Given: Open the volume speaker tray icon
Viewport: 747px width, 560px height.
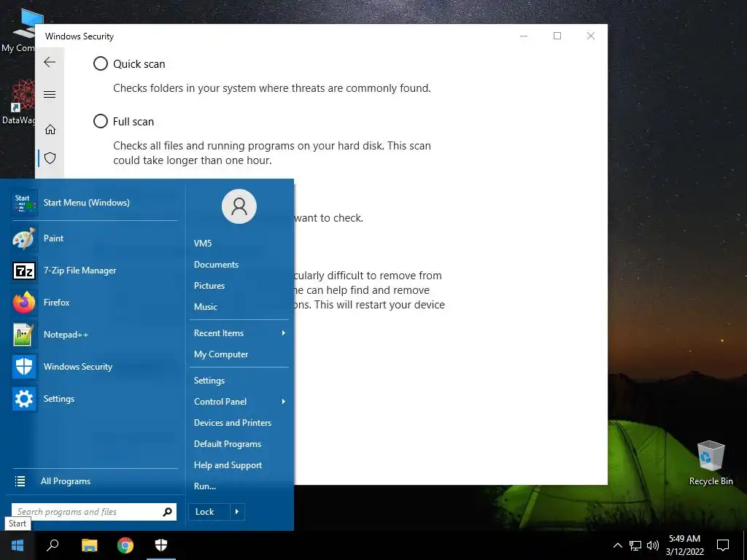Looking at the screenshot, I should pos(653,545).
